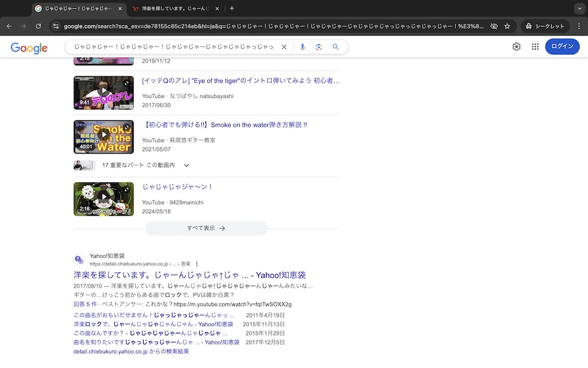Viewport: 588px width, 368px height.
Task: Expand the 17 重要なパート chevron
Action: [186, 165]
